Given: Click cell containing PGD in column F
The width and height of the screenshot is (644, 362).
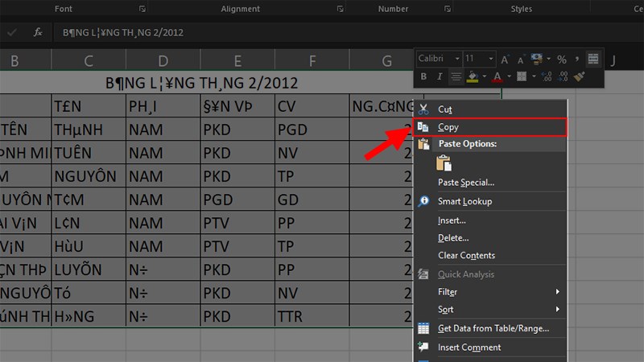Looking at the screenshot, I should click(312, 130).
